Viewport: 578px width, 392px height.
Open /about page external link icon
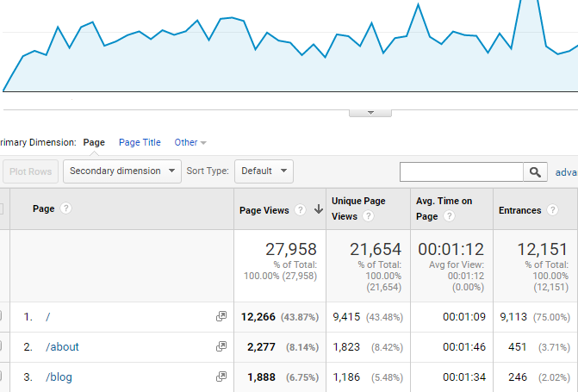coord(221,346)
